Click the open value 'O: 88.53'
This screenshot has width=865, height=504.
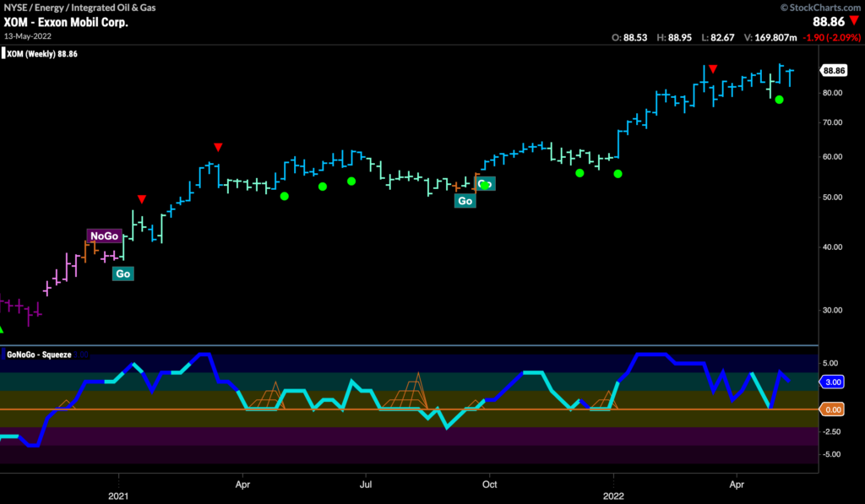pos(629,37)
